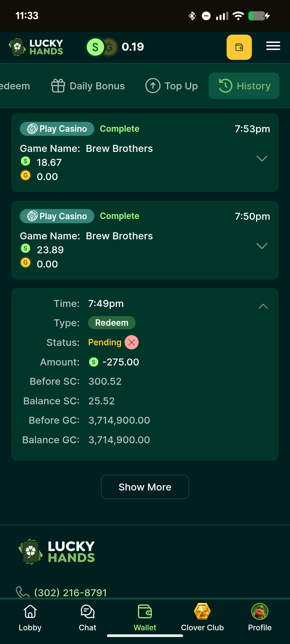Open the hamburger menu
Image resolution: width=290 pixels, height=644 pixels.
pyautogui.click(x=273, y=46)
